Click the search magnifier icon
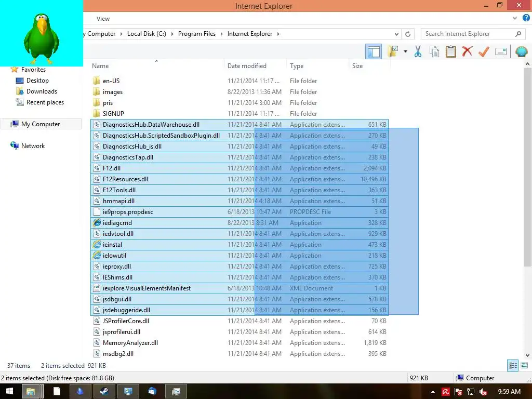Viewport: 532px width, 399px height. (518, 34)
